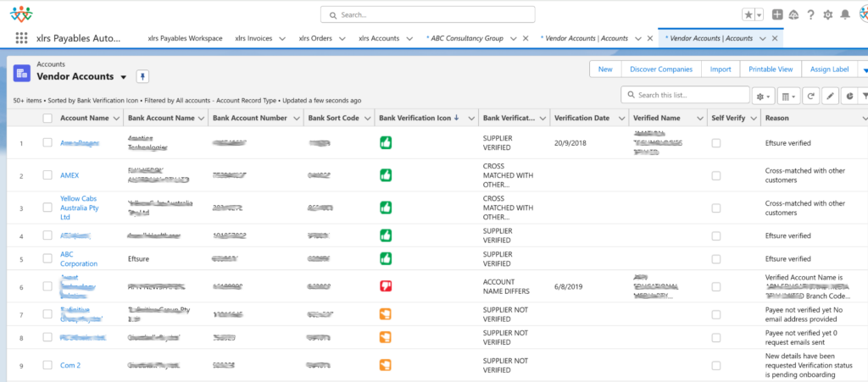This screenshot has height=382, width=868.
Task: Click the question mark help icon
Action: coord(810,14)
